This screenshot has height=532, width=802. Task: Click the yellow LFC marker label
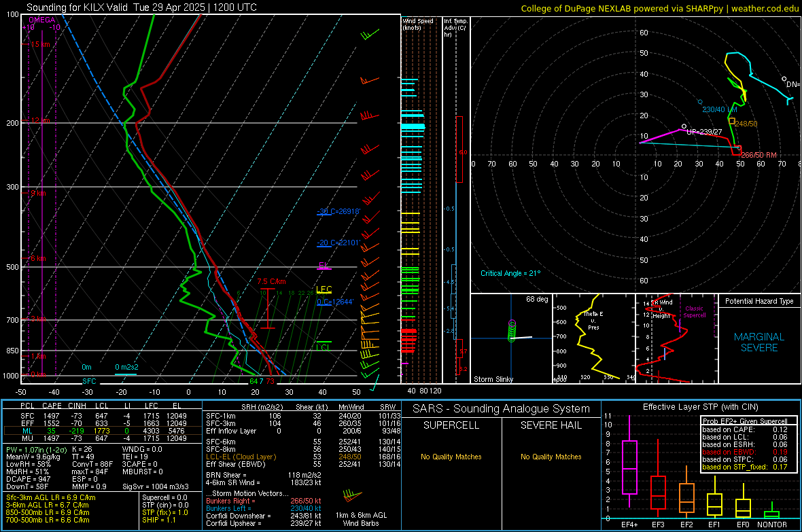(x=324, y=289)
